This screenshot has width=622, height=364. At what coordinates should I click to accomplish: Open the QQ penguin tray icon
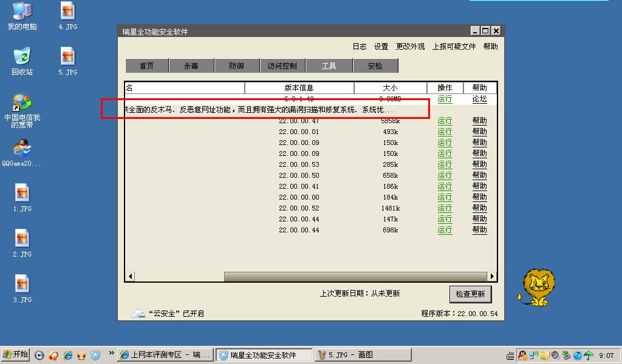(523, 356)
